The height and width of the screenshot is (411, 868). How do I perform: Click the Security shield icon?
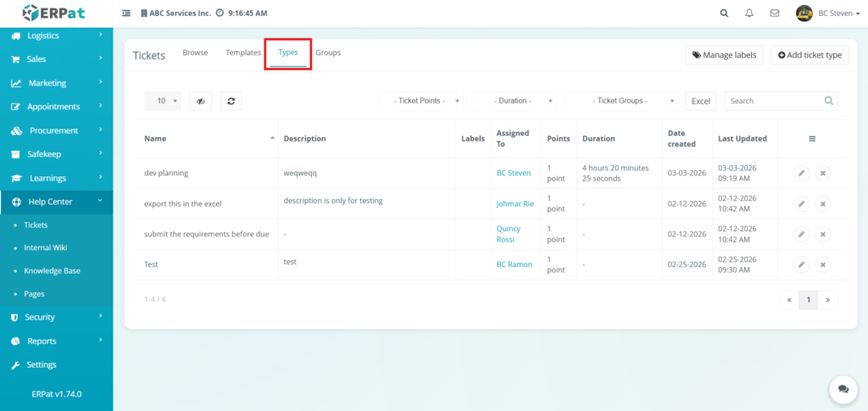point(15,318)
